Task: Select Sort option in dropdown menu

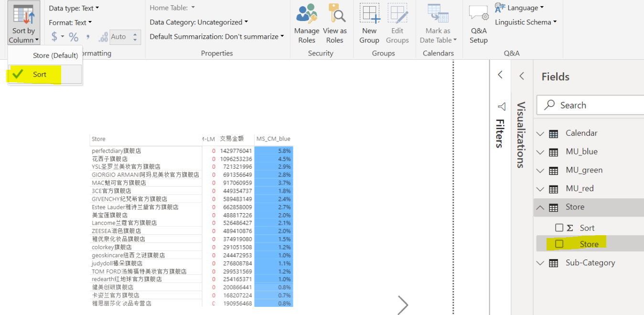Action: (45, 74)
